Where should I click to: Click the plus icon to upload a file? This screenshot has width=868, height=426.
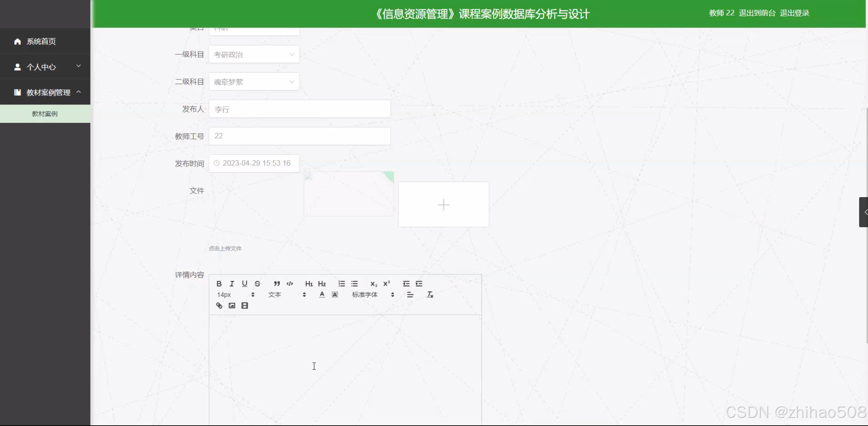click(x=444, y=205)
